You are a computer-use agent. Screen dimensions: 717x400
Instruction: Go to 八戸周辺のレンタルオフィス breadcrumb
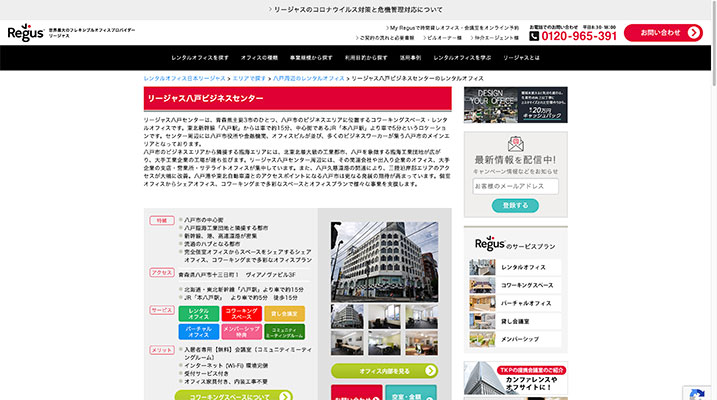tap(309, 79)
